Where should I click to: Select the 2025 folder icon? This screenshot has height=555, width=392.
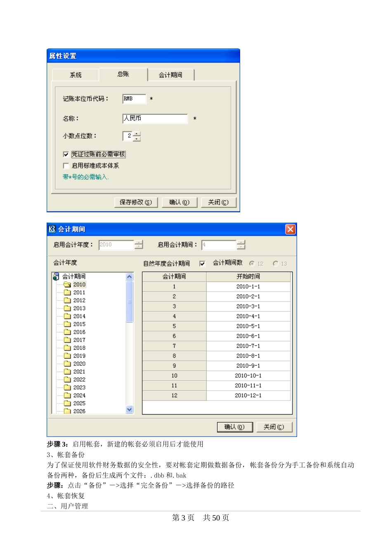[67, 403]
